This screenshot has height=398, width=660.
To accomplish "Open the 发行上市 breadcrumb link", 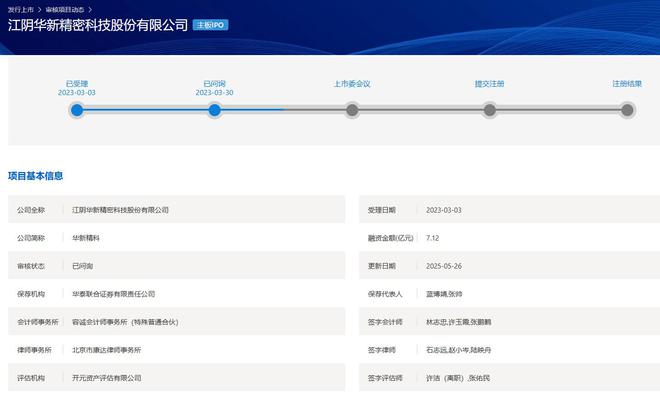I will pos(21,9).
